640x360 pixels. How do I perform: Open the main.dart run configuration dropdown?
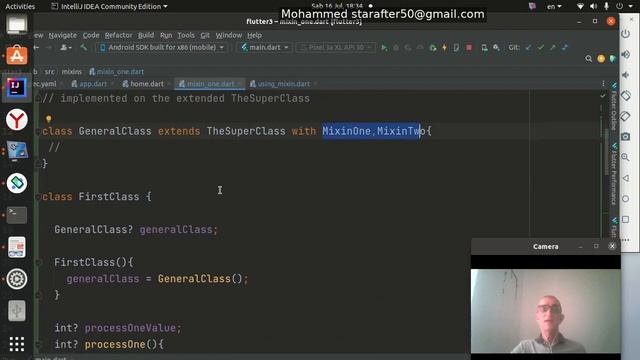(x=264, y=47)
